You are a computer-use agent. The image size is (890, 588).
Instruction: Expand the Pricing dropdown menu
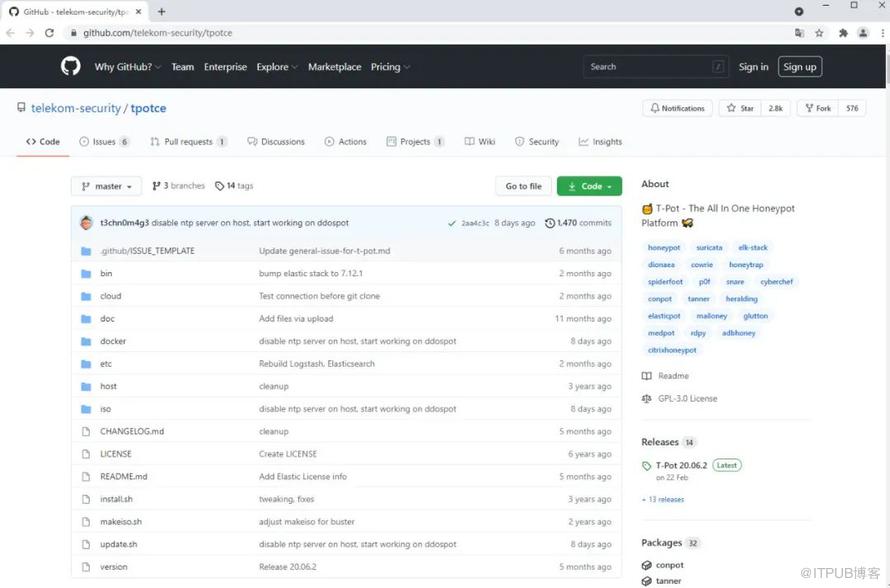(x=391, y=66)
